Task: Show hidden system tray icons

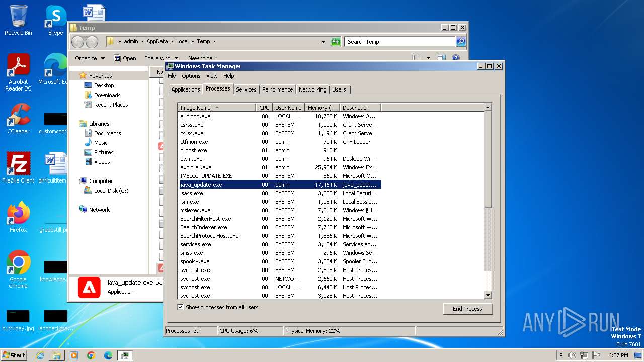Action: (x=561, y=355)
